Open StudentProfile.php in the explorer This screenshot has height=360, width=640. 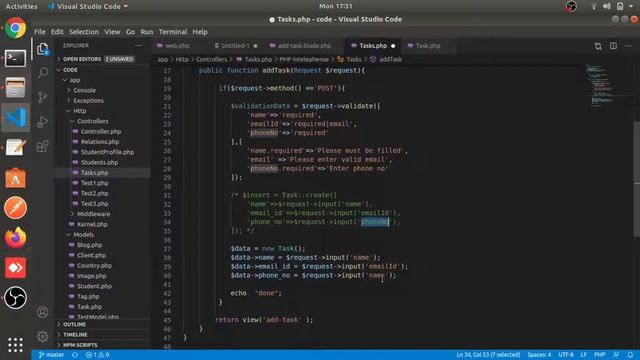tap(102, 152)
